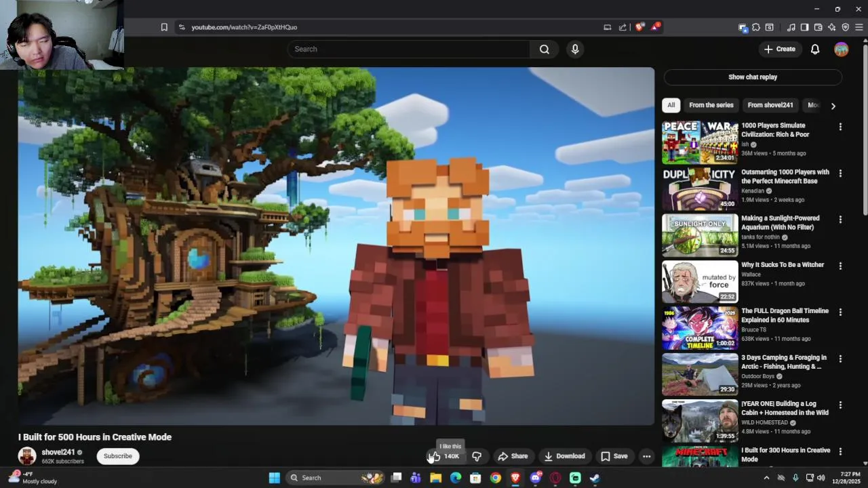Open options for '3 Days Camping & Foraging' video
Image resolution: width=868 pixels, height=488 pixels.
840,359
